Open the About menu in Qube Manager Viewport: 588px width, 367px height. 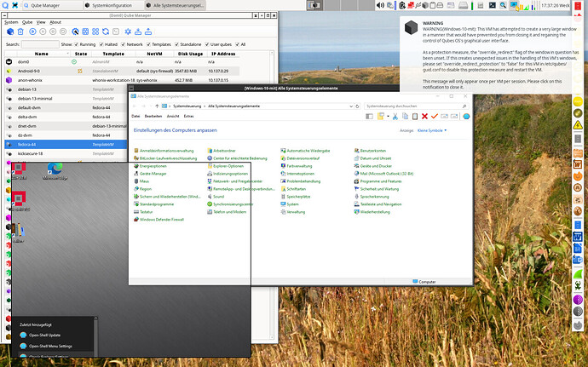pyautogui.click(x=55, y=22)
